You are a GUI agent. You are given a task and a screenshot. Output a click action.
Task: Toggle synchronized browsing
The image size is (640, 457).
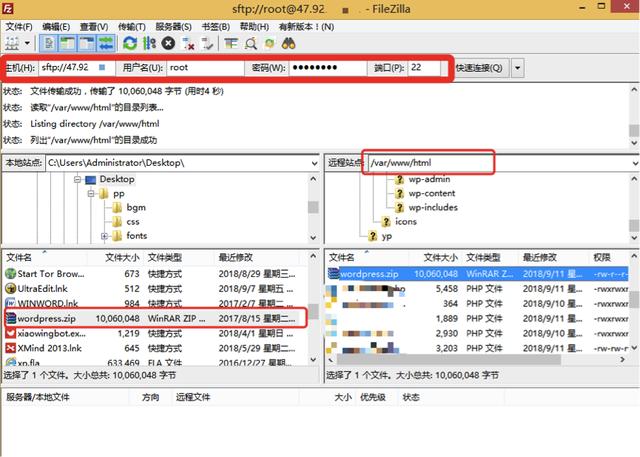pos(269,43)
